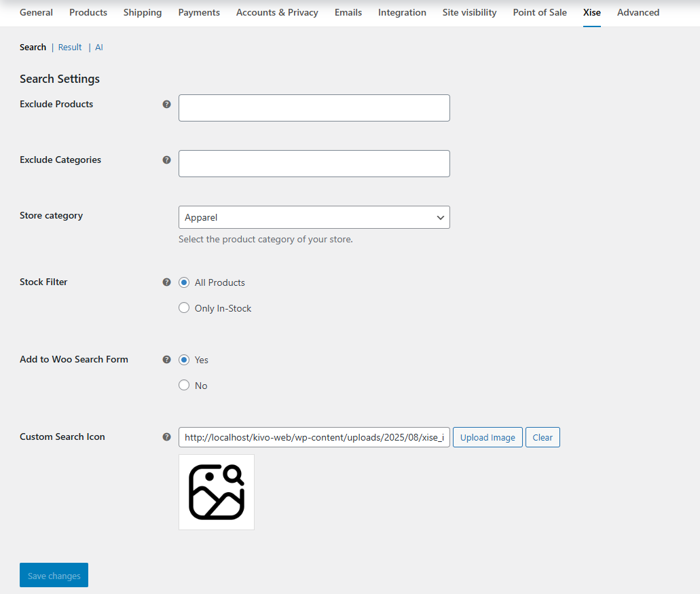The image size is (700, 594).
Task: Select Only In-Stock stock filter
Action: coord(184,308)
